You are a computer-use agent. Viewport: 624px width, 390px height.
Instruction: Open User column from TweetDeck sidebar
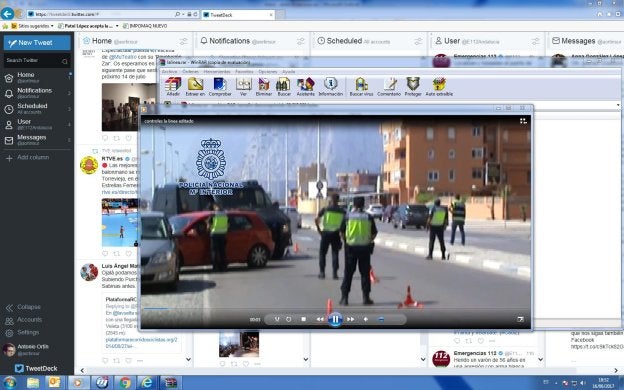(37, 124)
